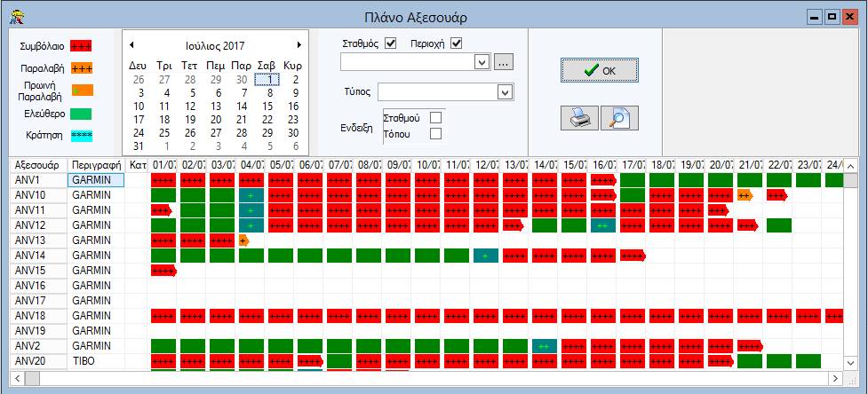Select the ANV20 accessory row
868x394 pixels.
click(38, 361)
